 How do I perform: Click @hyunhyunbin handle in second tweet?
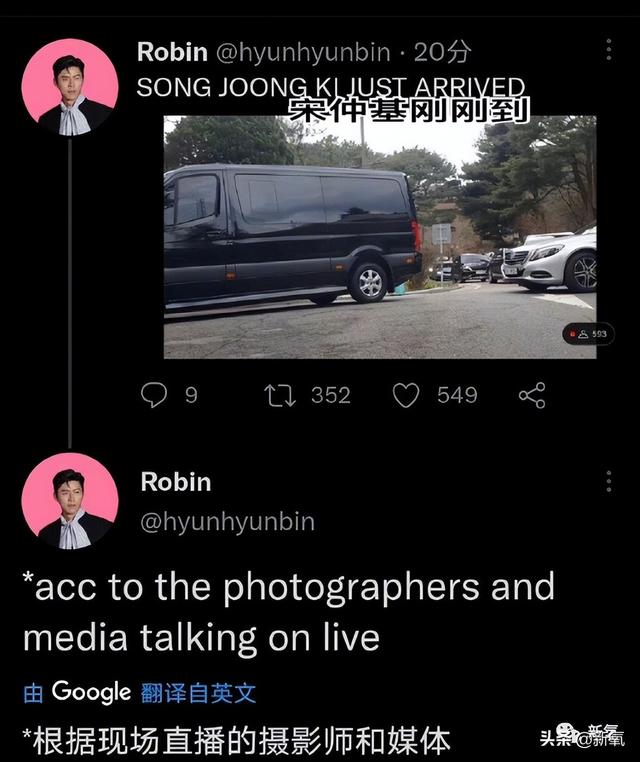click(227, 522)
